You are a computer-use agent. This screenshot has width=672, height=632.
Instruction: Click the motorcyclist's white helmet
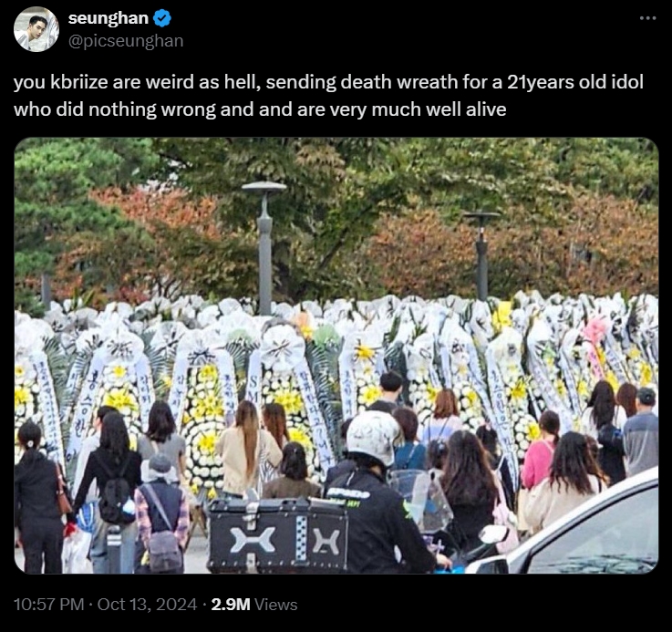click(x=372, y=438)
